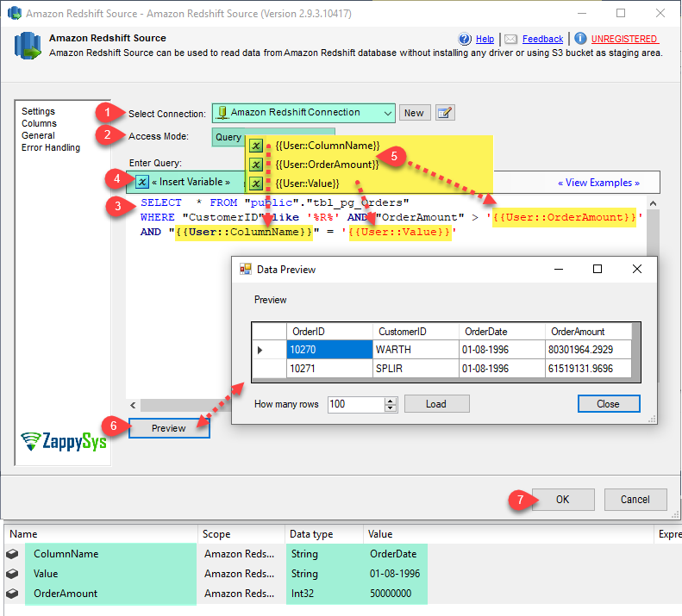Select the ColumnName variable name

point(66,554)
